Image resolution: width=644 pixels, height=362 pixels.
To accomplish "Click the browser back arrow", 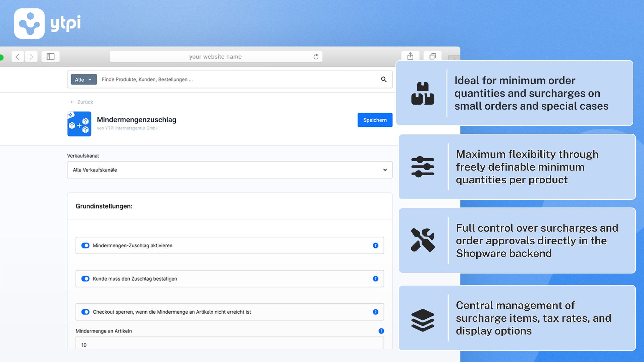I will 18,57.
